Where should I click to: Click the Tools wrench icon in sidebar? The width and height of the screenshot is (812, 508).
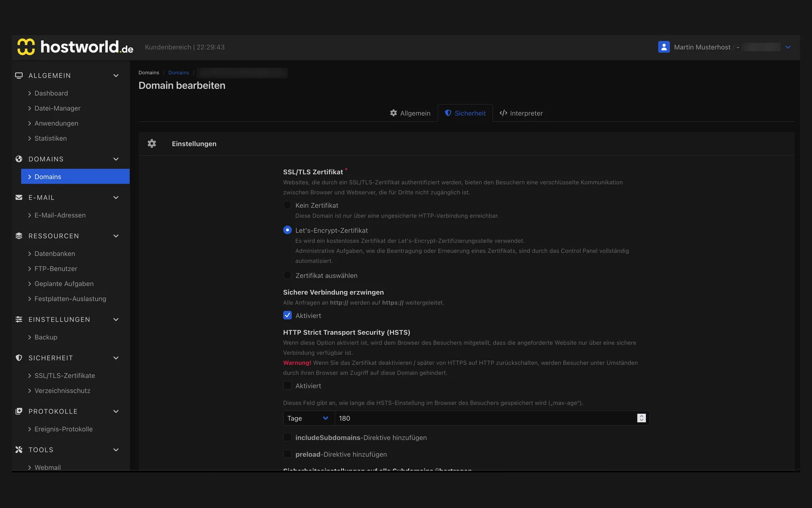(x=19, y=450)
